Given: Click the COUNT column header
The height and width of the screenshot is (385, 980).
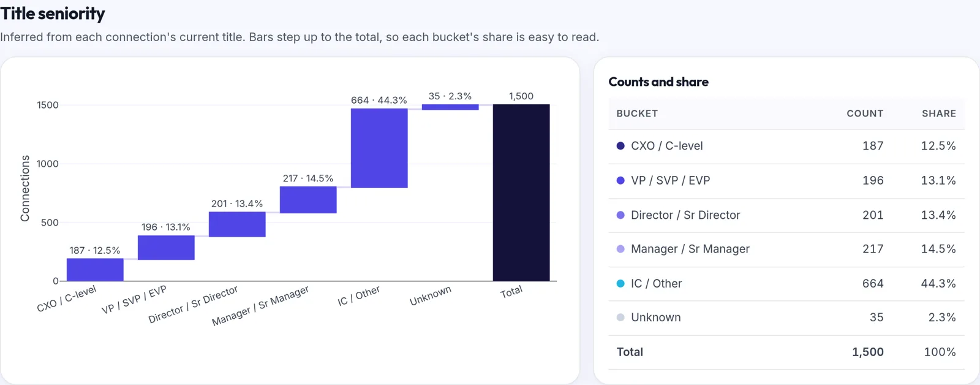Looking at the screenshot, I should tap(865, 113).
